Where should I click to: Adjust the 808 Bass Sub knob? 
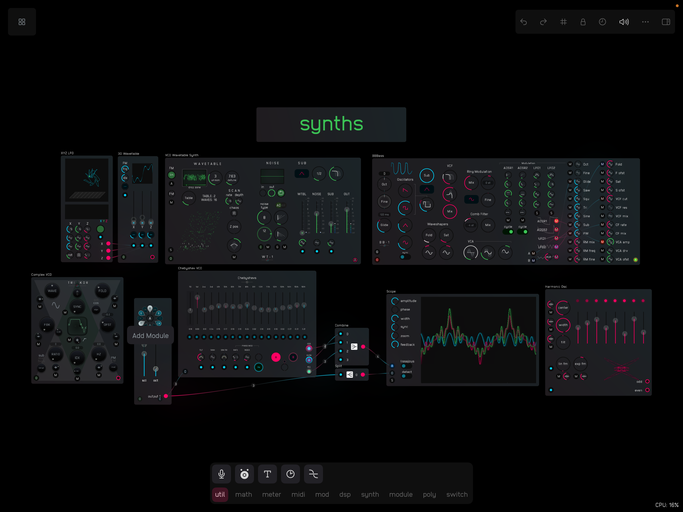coord(426,176)
